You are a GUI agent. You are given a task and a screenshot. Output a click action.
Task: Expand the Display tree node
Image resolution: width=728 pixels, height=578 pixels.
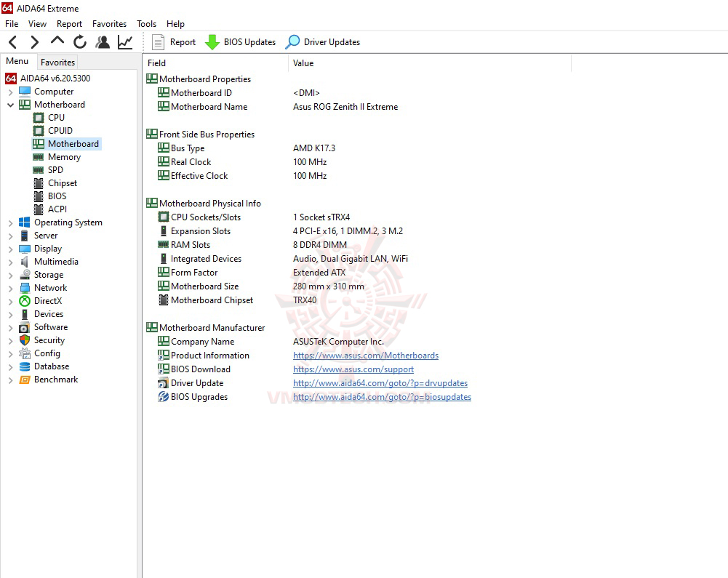(10, 249)
